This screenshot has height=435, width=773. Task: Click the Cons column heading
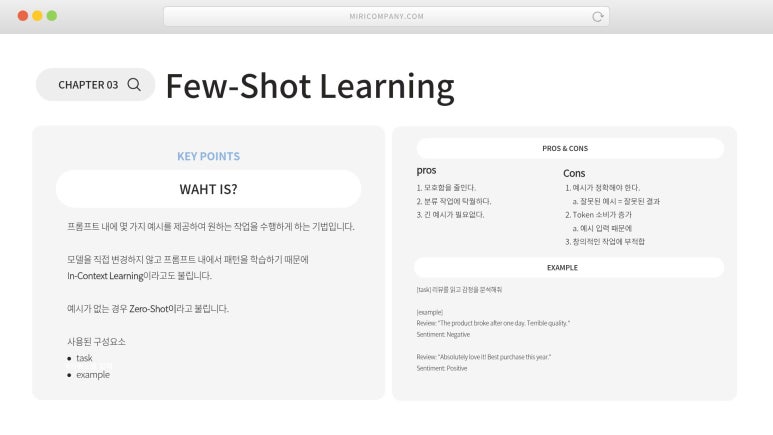click(x=574, y=173)
